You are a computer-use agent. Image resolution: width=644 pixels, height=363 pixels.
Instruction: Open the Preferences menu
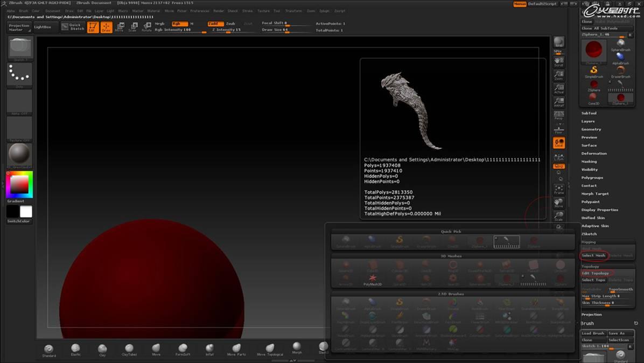(200, 11)
